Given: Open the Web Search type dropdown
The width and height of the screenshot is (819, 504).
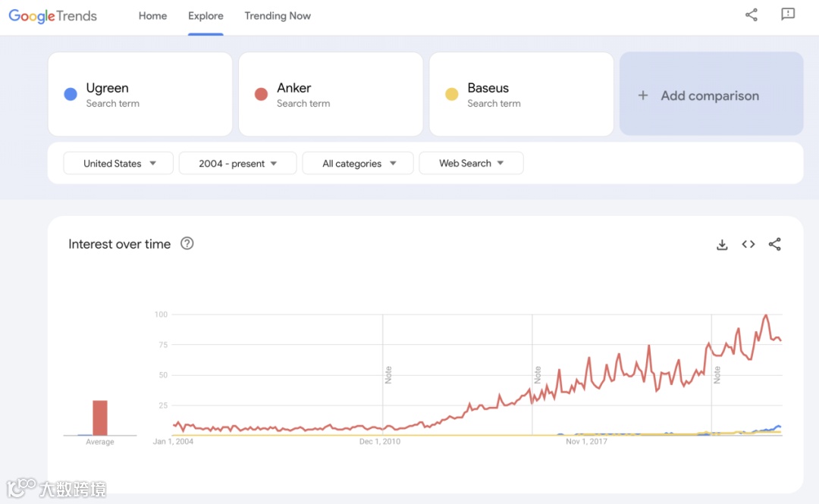Looking at the screenshot, I should (x=471, y=163).
